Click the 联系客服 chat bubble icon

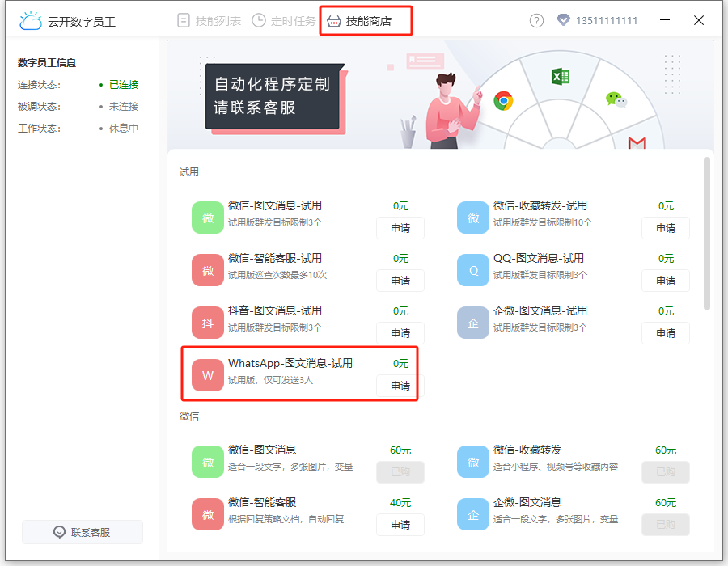point(59,532)
